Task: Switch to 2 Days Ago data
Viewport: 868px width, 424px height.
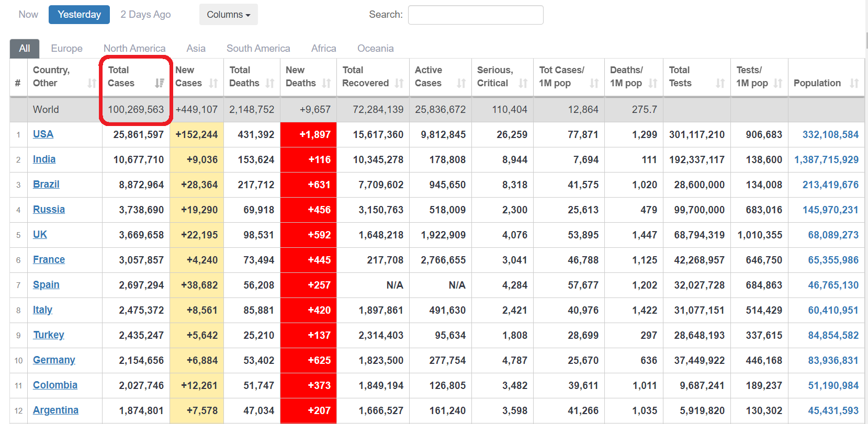Action: (x=145, y=15)
